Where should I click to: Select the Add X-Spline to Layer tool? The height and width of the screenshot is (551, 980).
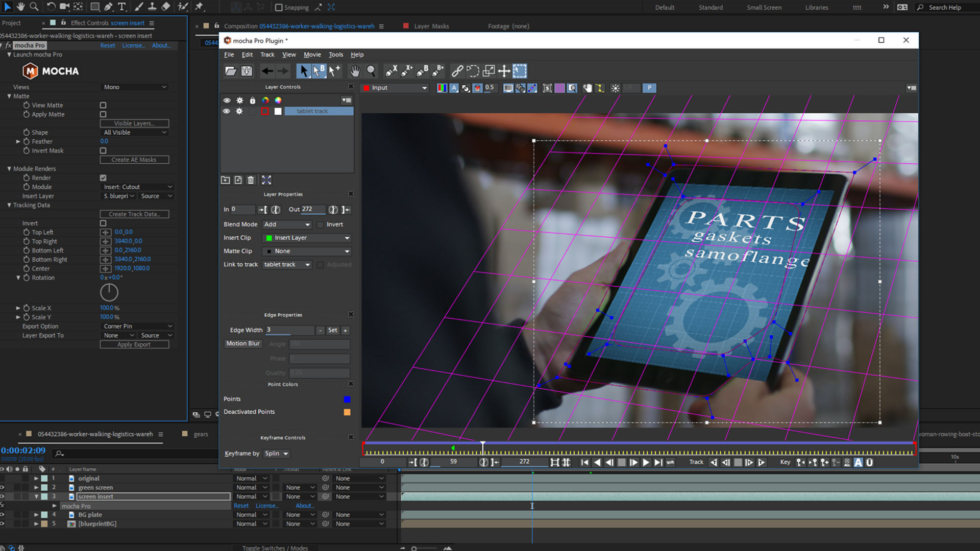point(406,71)
